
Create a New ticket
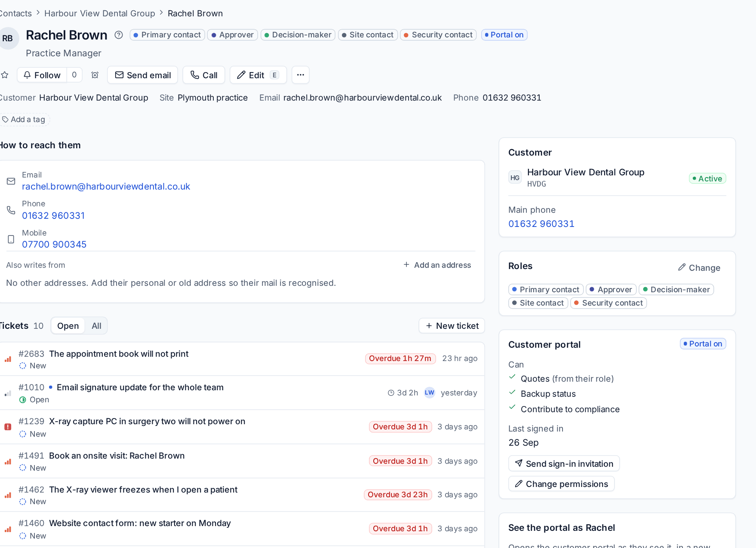pos(452,326)
